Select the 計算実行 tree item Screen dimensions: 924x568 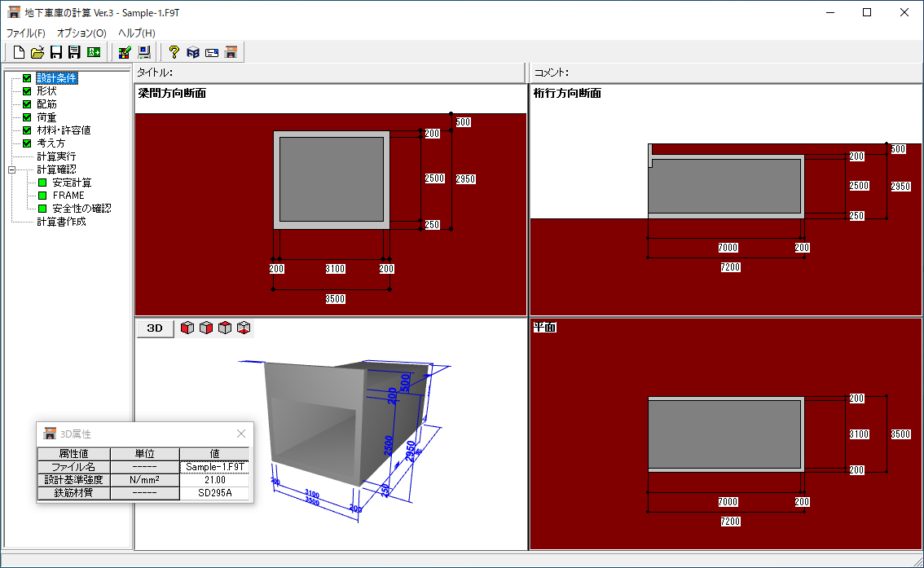56,156
